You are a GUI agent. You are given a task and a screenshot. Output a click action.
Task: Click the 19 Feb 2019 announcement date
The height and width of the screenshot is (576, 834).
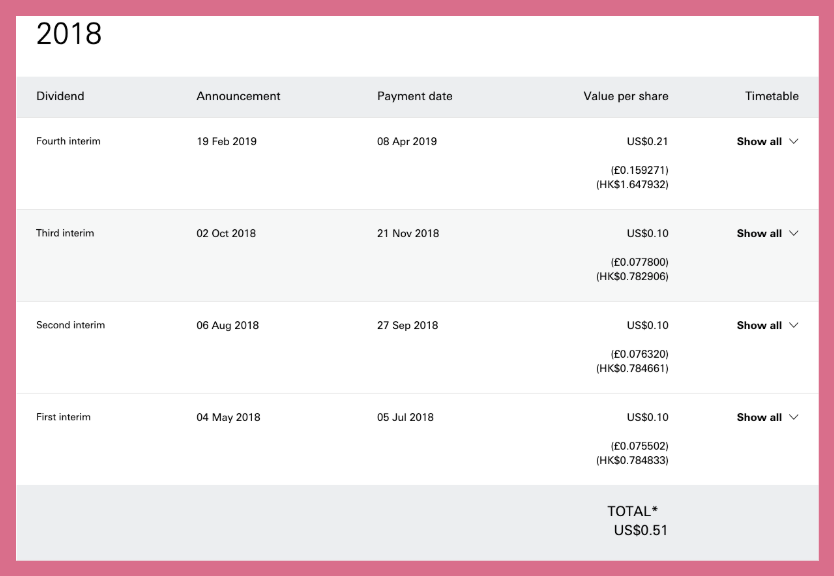pyautogui.click(x=227, y=141)
